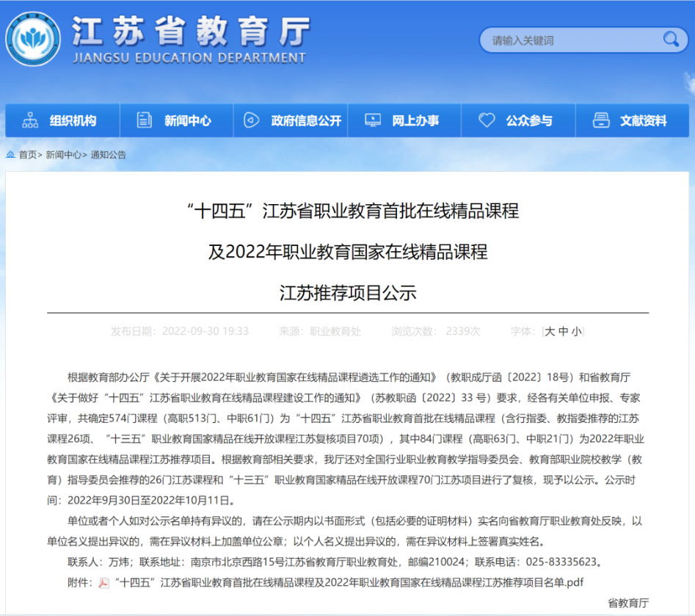Open 新闻中心 breadcrumb link
This screenshot has height=616, width=695.
(63, 155)
